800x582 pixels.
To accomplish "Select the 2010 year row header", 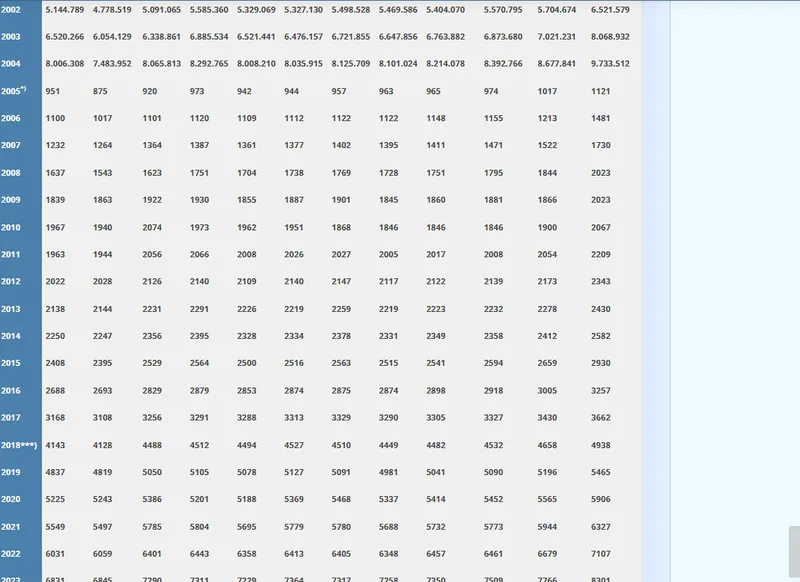I will (11, 227).
